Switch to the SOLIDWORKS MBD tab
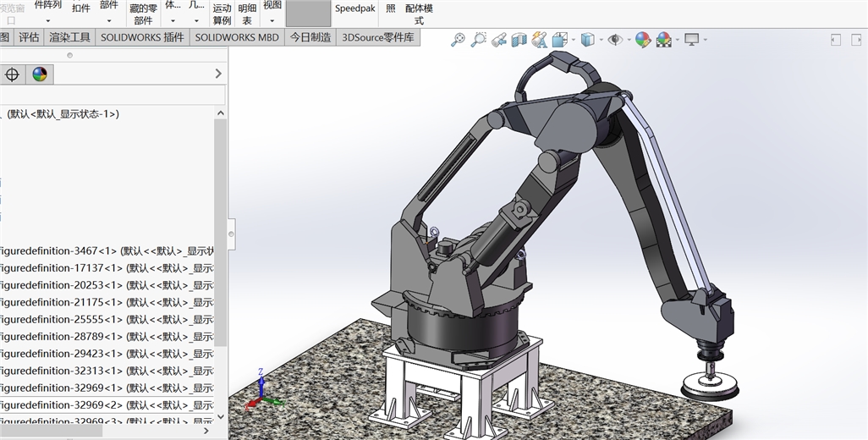The height and width of the screenshot is (440, 868). click(x=236, y=37)
